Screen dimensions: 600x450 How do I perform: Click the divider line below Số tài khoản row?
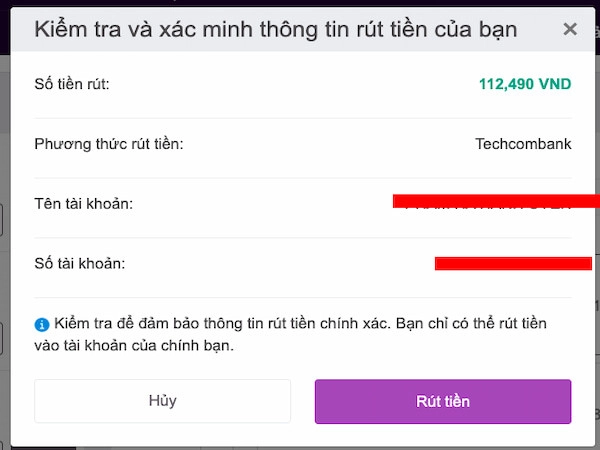click(x=303, y=297)
